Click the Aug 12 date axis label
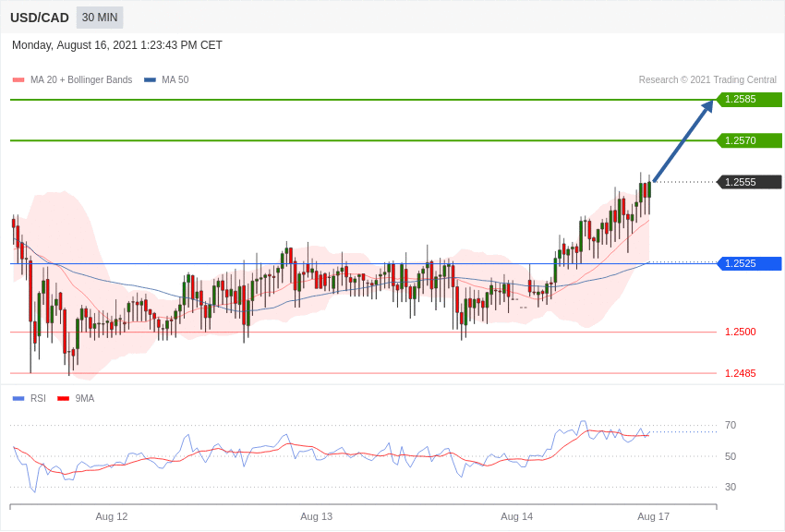This screenshot has width=785, height=532. click(112, 516)
